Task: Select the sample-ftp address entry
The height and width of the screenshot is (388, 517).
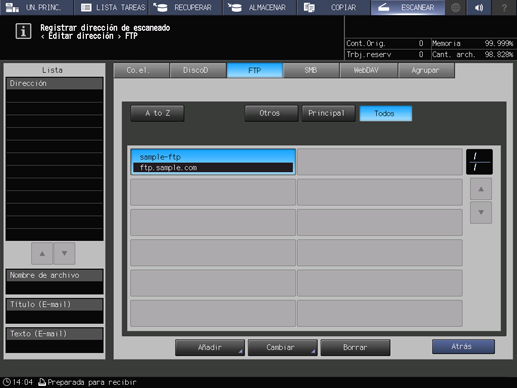Action: click(x=213, y=162)
